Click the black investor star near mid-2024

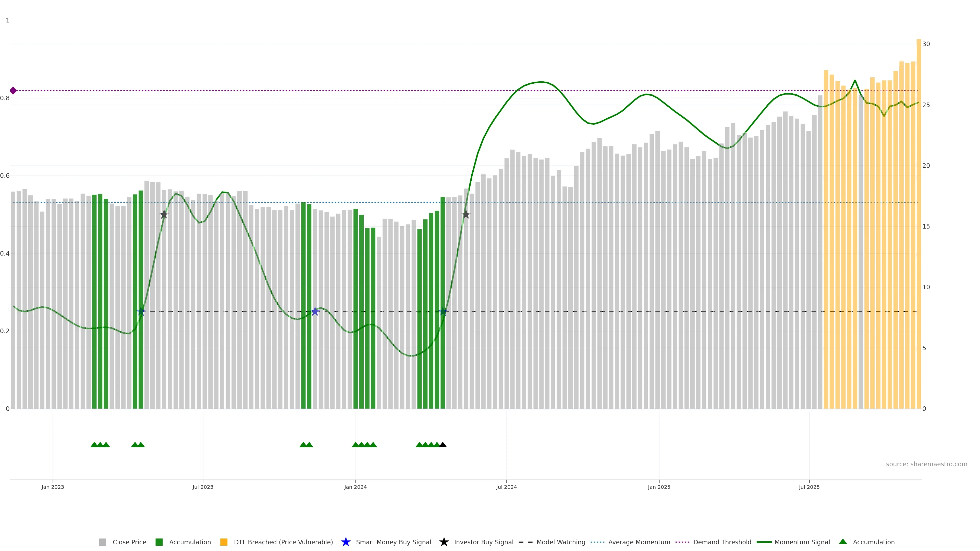click(466, 215)
